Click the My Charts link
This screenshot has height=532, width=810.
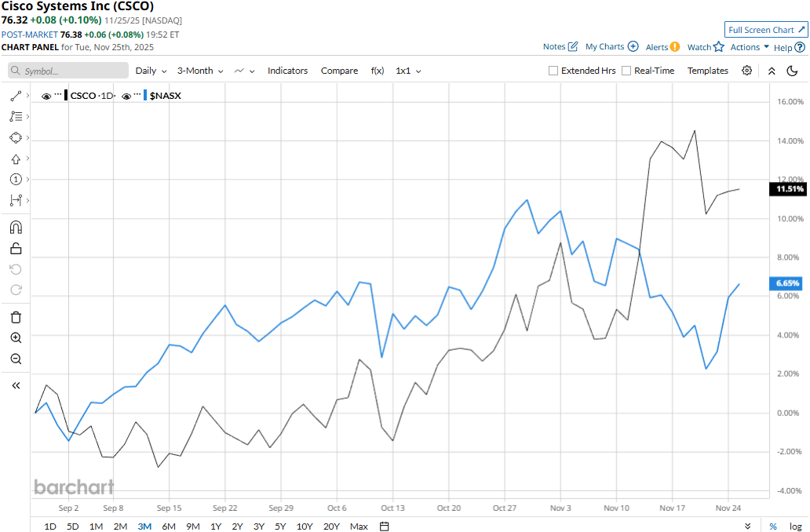tap(604, 46)
